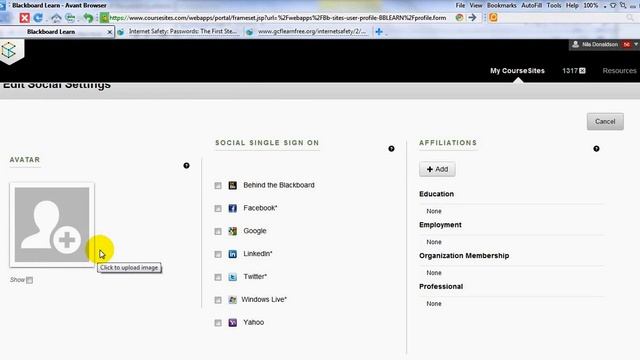Click the Google logo icon
Image resolution: width=640 pixels, height=360 pixels.
(x=233, y=231)
